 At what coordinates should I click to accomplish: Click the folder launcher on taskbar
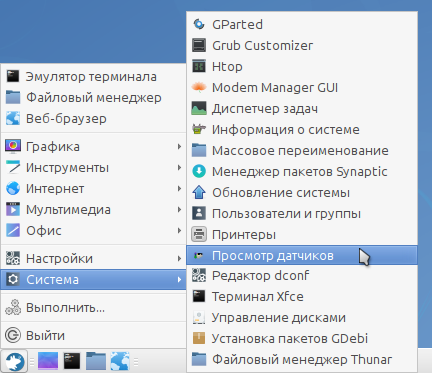[96, 361]
